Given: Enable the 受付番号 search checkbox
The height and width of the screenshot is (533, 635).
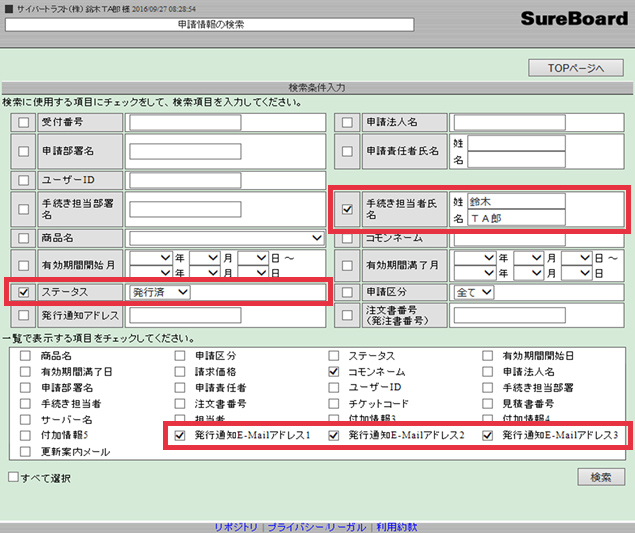Looking at the screenshot, I should pyautogui.click(x=23, y=123).
